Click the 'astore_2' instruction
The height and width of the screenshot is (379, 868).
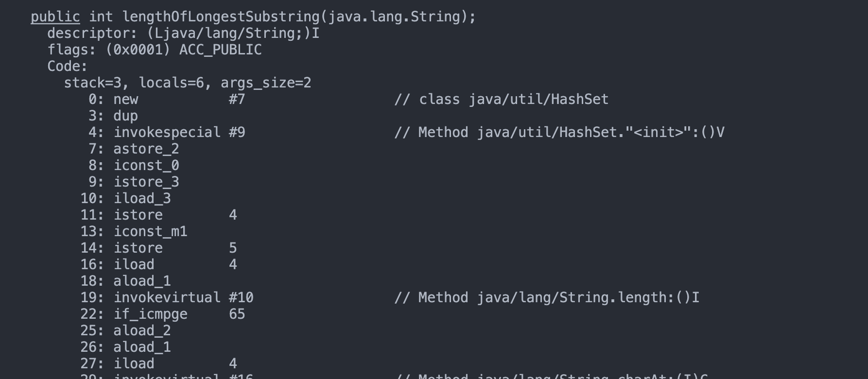146,149
